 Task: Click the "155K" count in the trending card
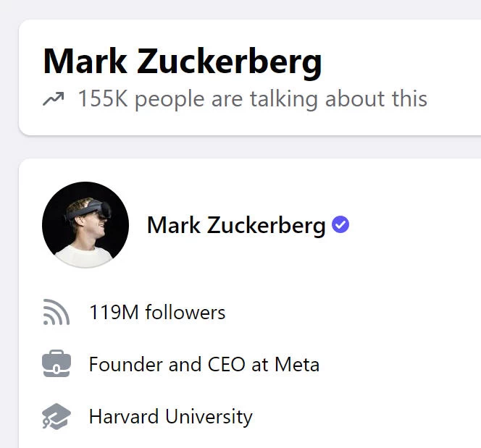[x=103, y=99]
